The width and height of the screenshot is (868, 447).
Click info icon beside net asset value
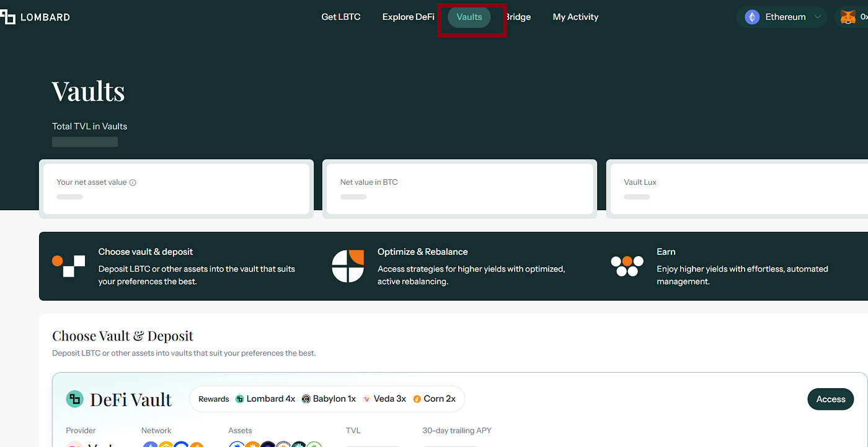click(133, 183)
